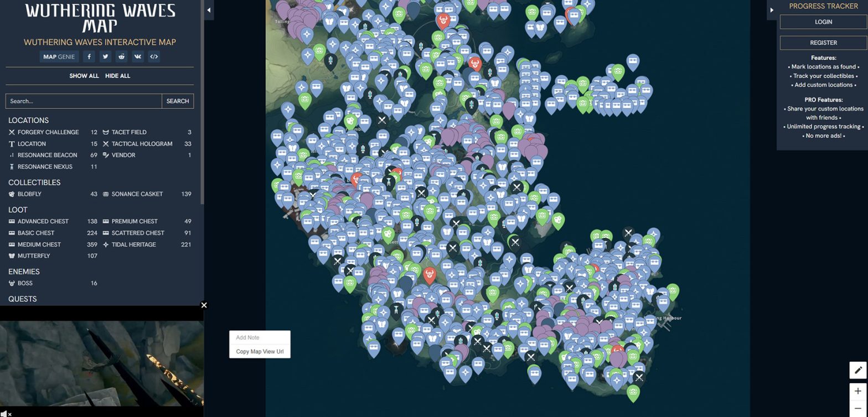Click Show All markers
Viewport: 868px width, 417px height.
(84, 76)
